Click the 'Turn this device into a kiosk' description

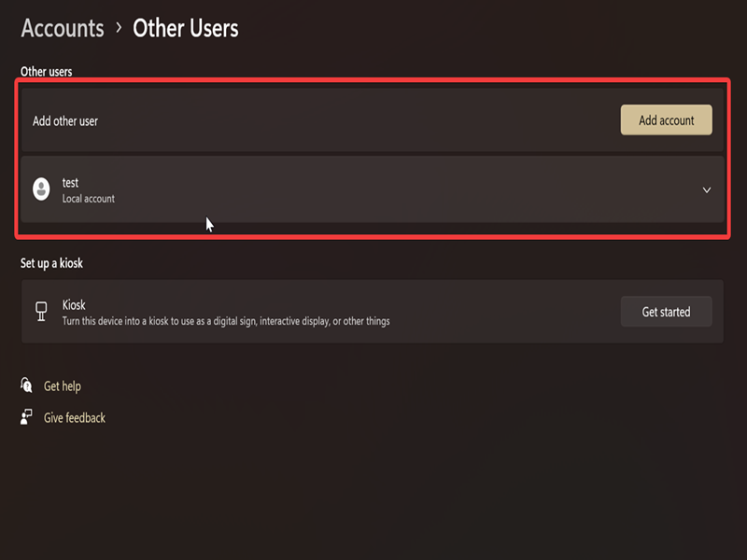tap(226, 321)
